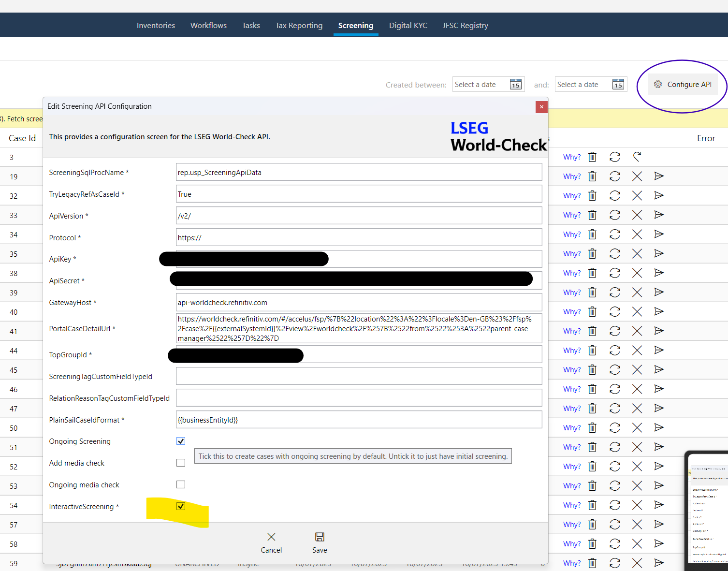
Task: Cancel the API configuration dialog
Action: (x=271, y=543)
